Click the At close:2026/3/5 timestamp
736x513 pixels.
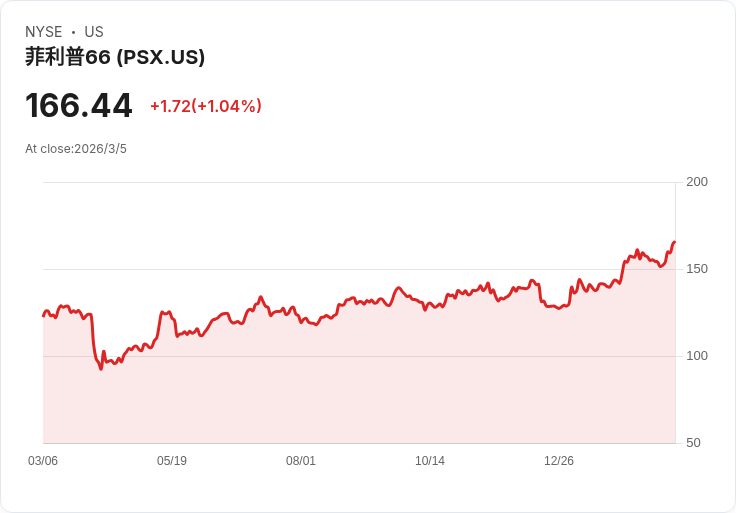click(76, 149)
